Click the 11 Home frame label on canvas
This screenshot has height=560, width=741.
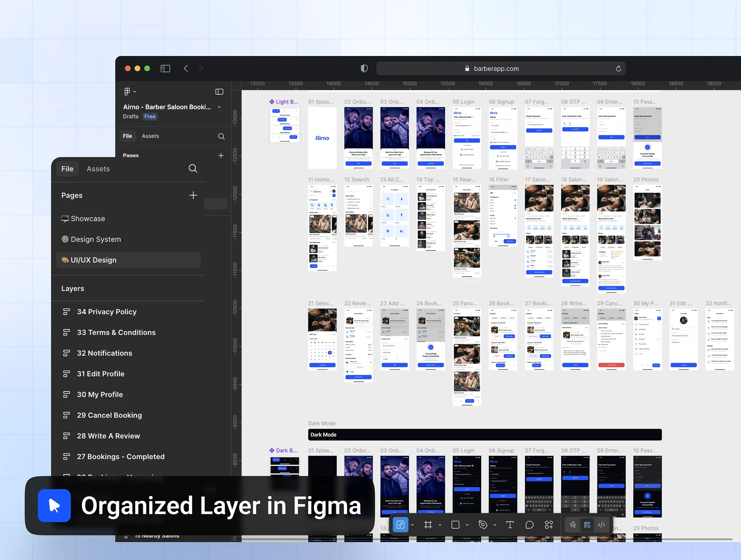click(x=321, y=180)
